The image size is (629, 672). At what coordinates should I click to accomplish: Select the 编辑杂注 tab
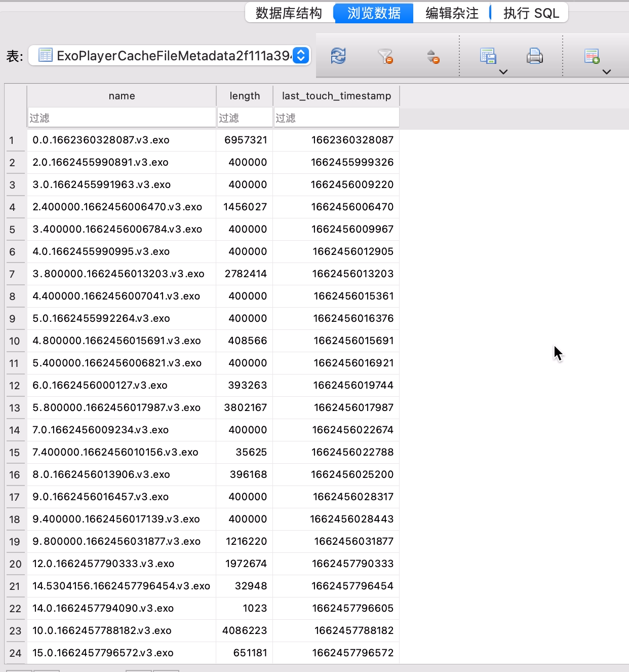click(x=452, y=13)
